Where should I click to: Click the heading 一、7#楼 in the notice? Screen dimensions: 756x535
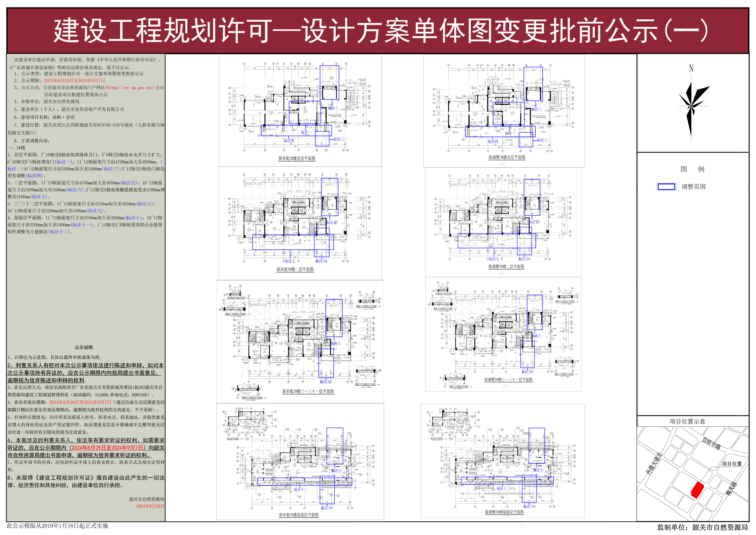[16, 148]
